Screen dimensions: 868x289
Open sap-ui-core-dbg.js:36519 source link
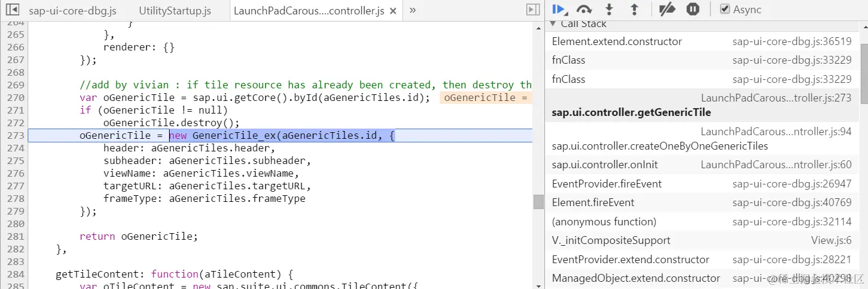792,41
